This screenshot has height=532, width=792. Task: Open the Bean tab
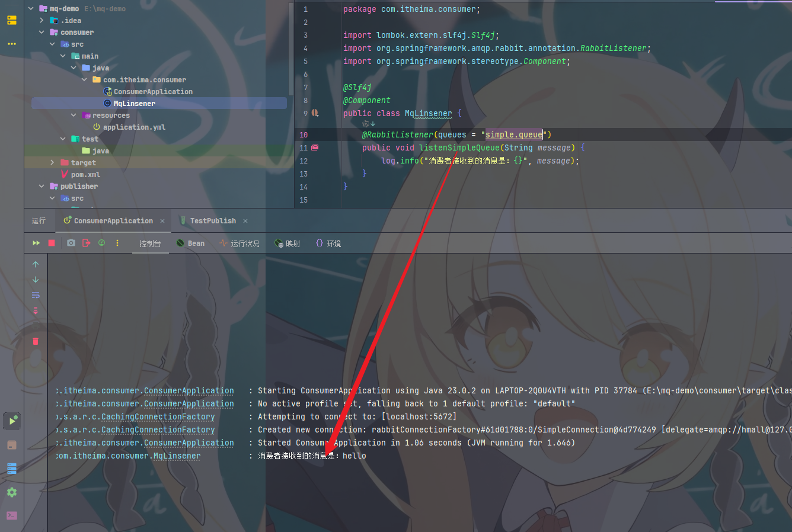tap(190, 243)
